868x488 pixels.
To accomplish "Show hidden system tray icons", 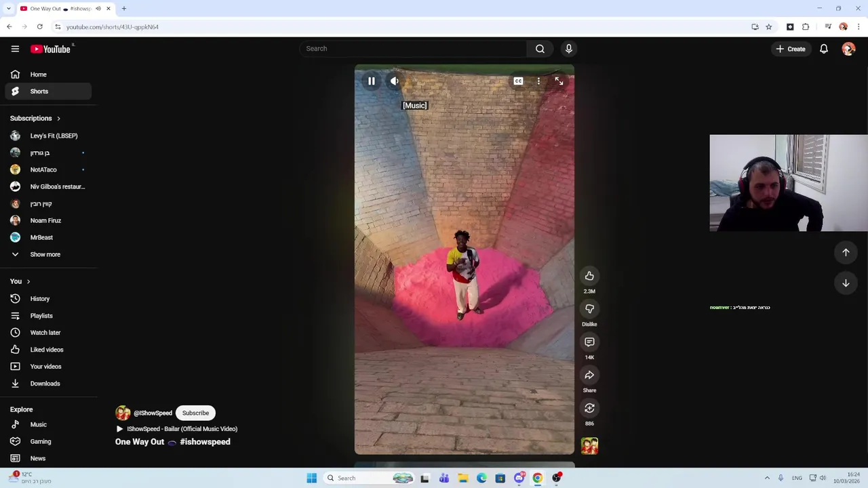I will (767, 478).
